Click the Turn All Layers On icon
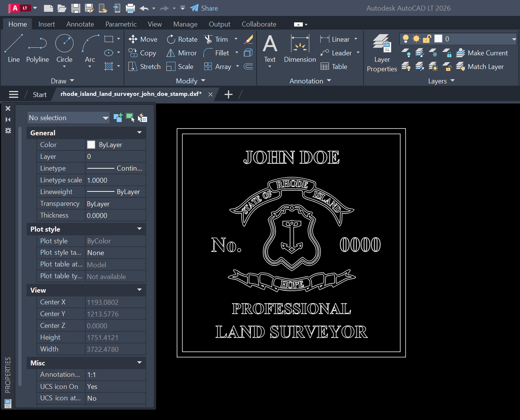 click(x=406, y=66)
